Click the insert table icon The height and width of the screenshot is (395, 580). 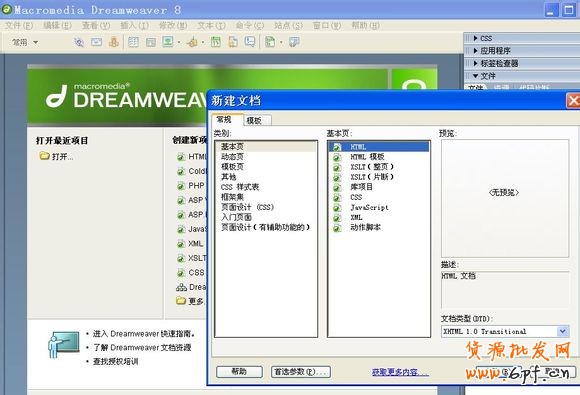(x=133, y=42)
